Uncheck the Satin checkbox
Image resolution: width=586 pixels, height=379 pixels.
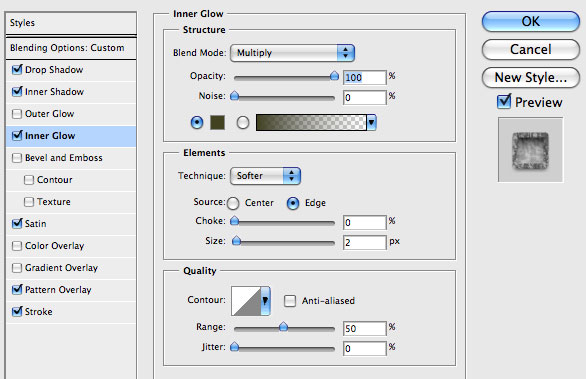(x=17, y=224)
